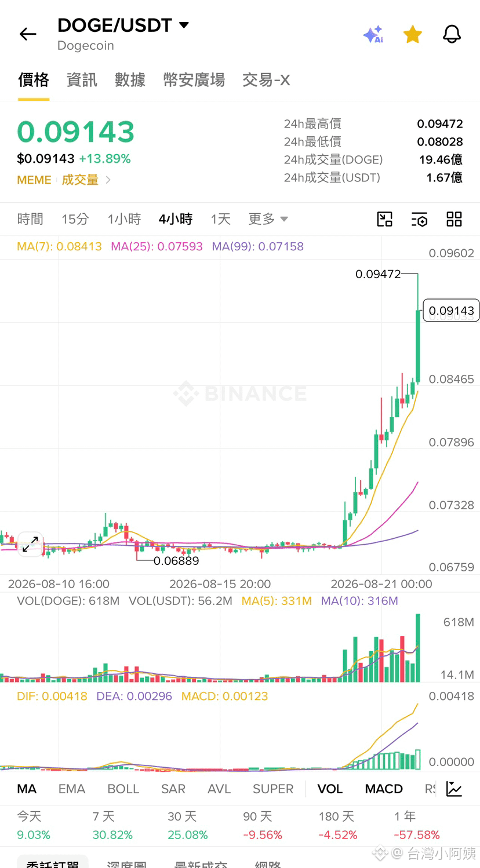The height and width of the screenshot is (868, 480).
Task: Tap VOL(DOGE): 618M label
Action: [x=68, y=601]
